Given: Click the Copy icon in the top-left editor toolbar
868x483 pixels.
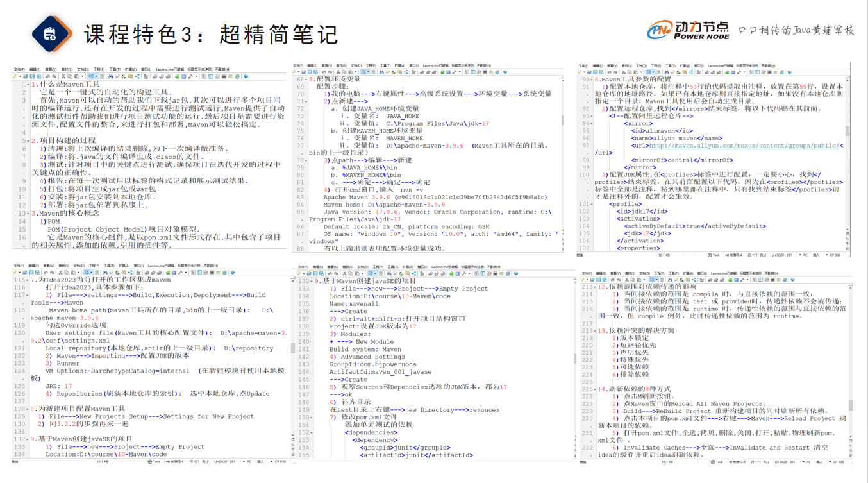Looking at the screenshot, I should pyautogui.click(x=69, y=76).
